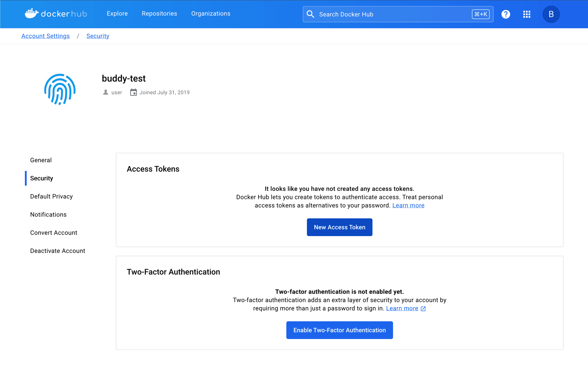588x376 pixels.
Task: Click the ⌘+K shortcut badge
Action: 481,14
